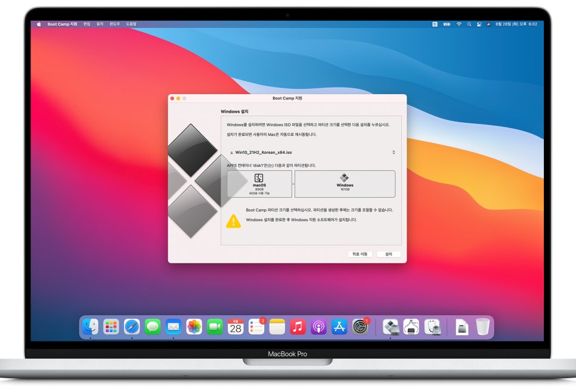Screen dimensions: 576x392
Task: Click the Siri icon in menu bar
Action: coord(488,24)
